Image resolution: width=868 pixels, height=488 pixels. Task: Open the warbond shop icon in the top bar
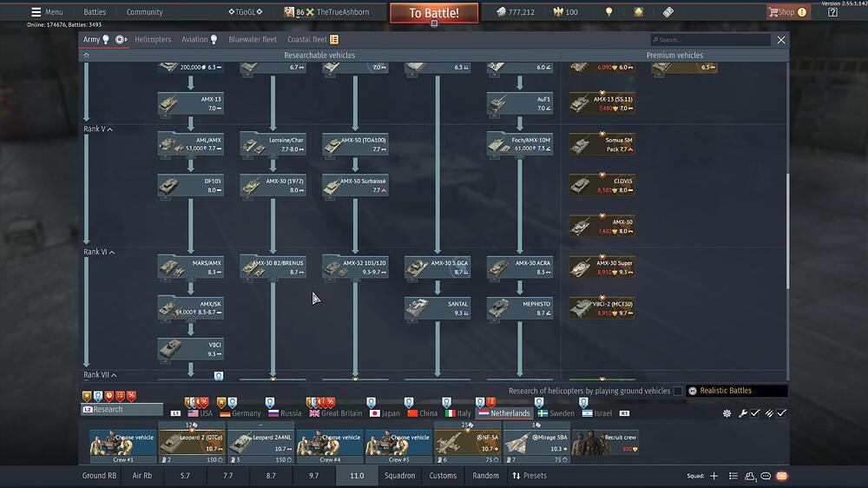(x=638, y=11)
